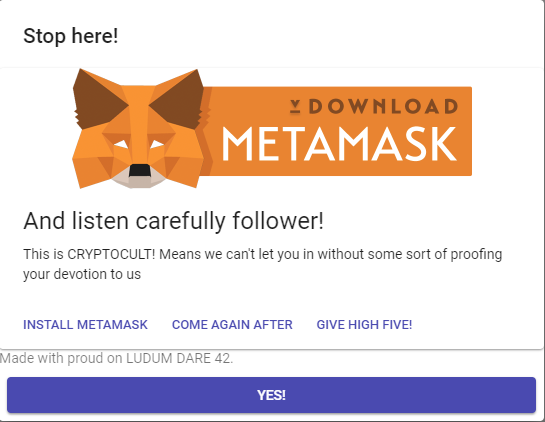Click the DOWNLOAD text on orange banner

383,106
